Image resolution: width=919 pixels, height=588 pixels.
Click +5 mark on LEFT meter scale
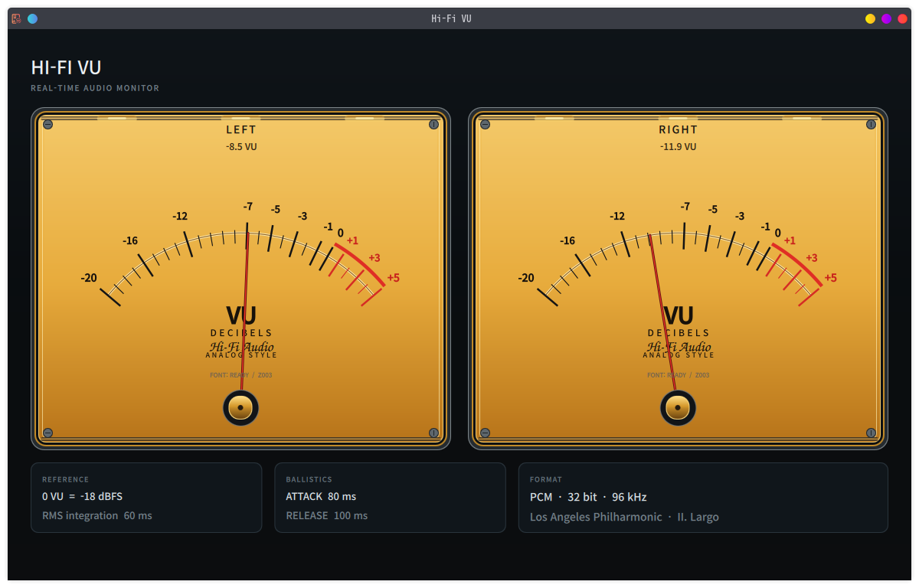click(x=393, y=278)
